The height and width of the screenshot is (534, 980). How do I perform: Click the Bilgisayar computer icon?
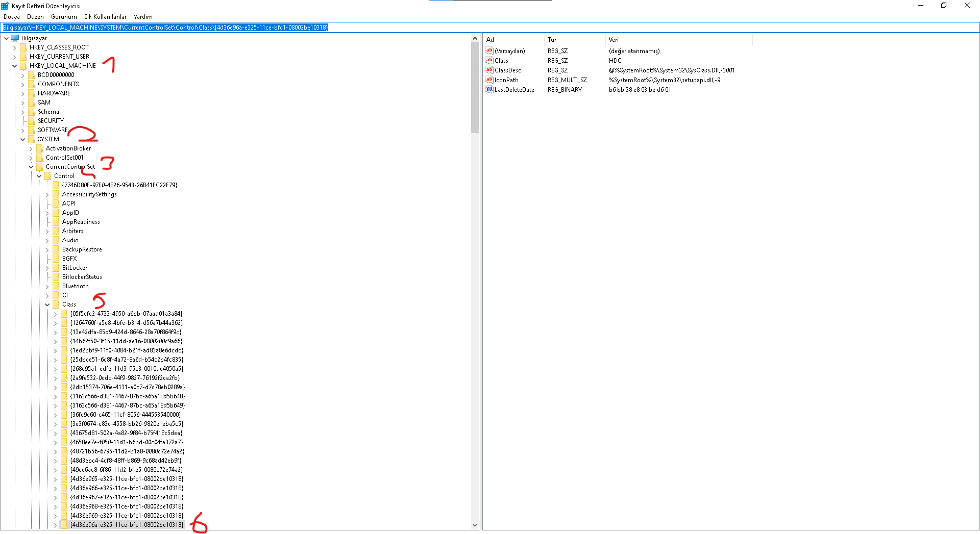pos(15,38)
